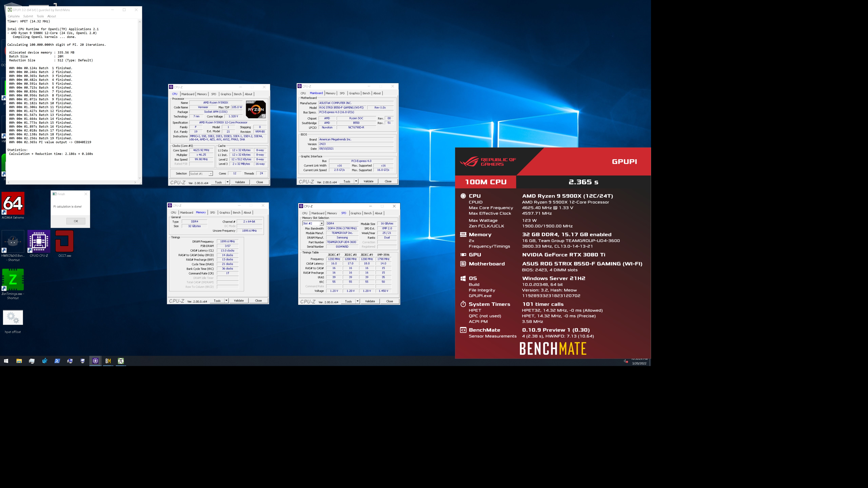Screen dimensions: 868x488
Task: Click Close button in CPU-Z Memory window
Action: tap(258, 301)
